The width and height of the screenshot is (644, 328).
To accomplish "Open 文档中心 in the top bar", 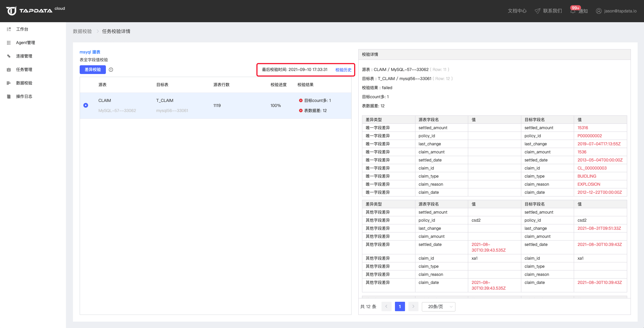I will (517, 11).
